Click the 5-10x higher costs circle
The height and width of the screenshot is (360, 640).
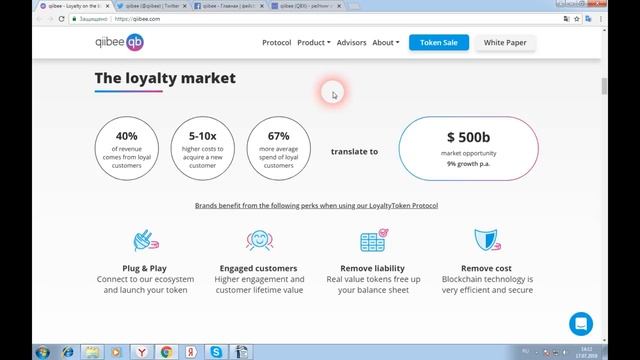202,149
